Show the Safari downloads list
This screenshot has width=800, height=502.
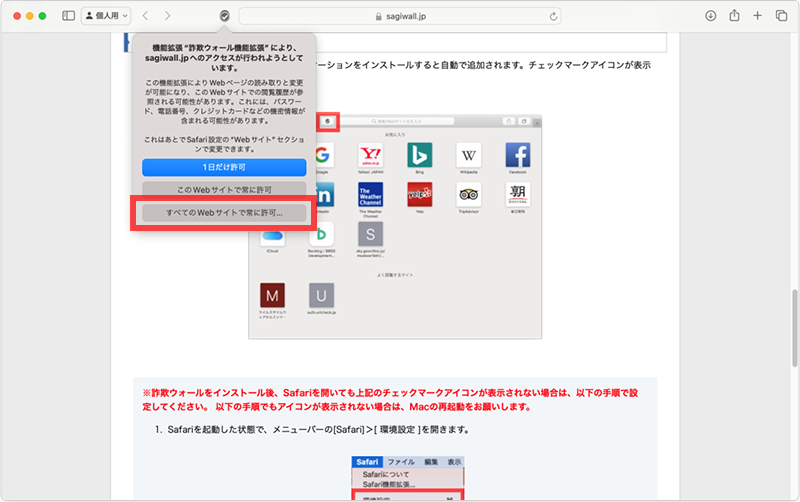[x=710, y=16]
